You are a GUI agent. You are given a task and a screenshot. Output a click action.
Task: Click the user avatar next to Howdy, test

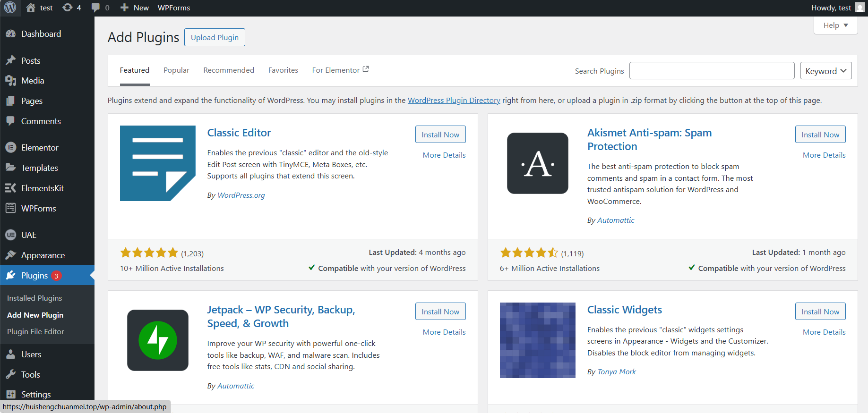click(x=860, y=8)
